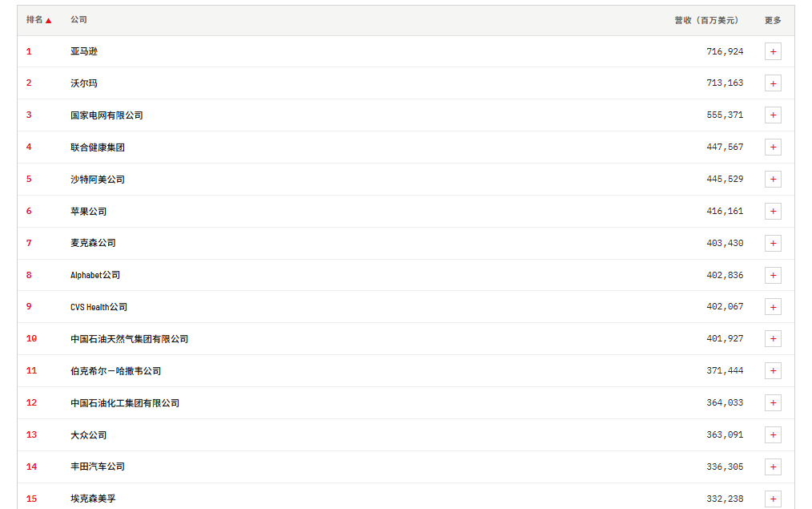Image resolution: width=812 pixels, height=509 pixels.
Task: Expand more details for 苹果公司 row
Action: (773, 211)
